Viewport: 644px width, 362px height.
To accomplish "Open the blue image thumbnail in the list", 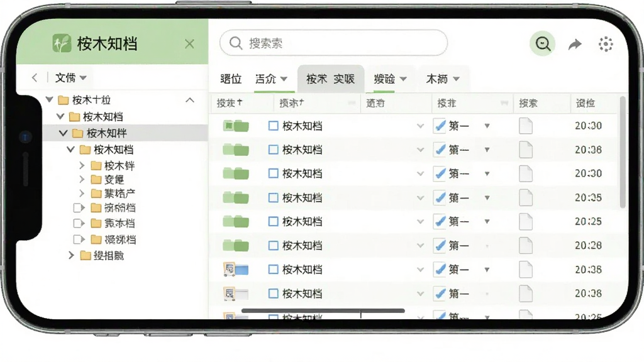I will [x=236, y=269].
